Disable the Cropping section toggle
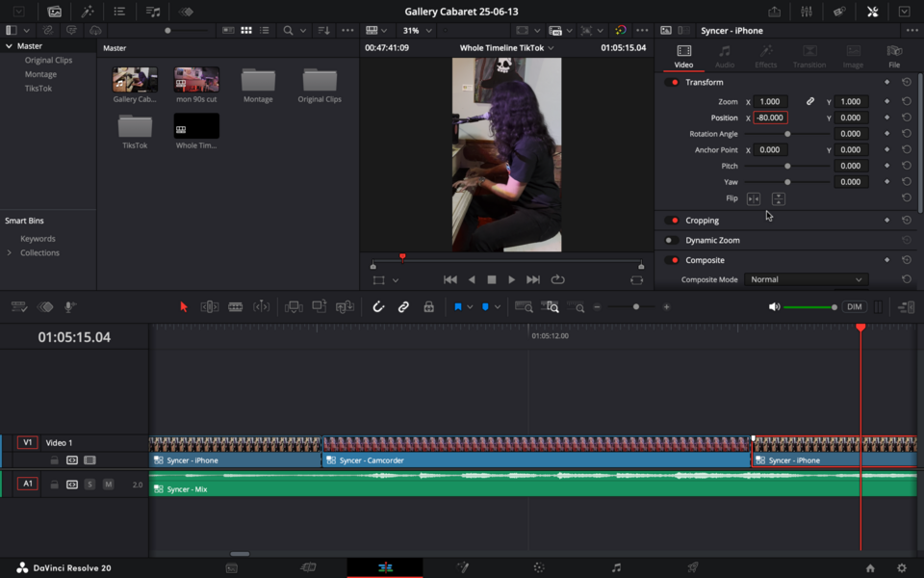The height and width of the screenshot is (578, 924). click(x=671, y=220)
